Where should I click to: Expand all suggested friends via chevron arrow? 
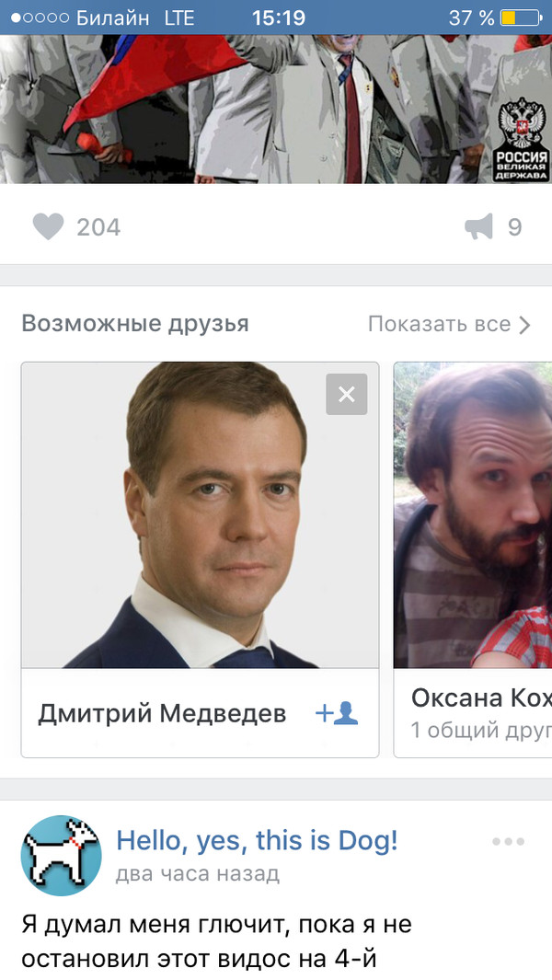tap(524, 325)
